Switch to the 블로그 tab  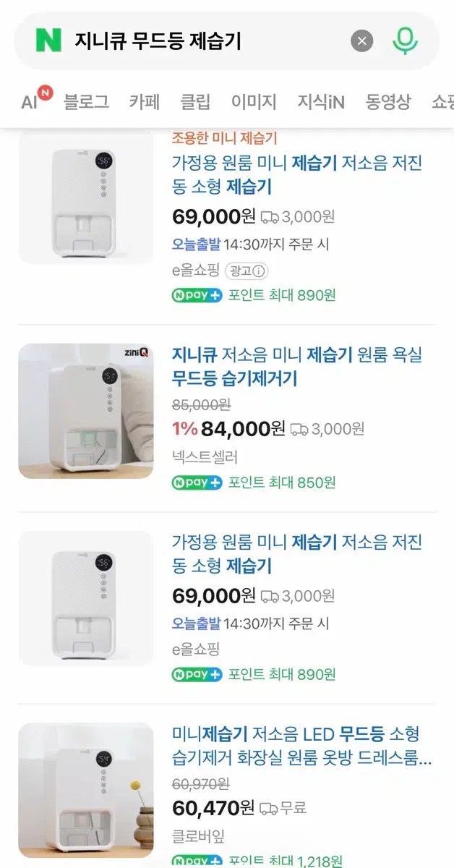(86, 102)
